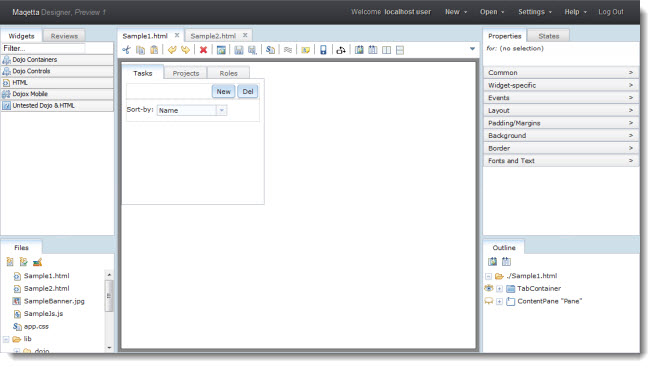Click the New button in Tasks pane
Image resolution: width=655 pixels, height=368 pixels.
(x=223, y=91)
